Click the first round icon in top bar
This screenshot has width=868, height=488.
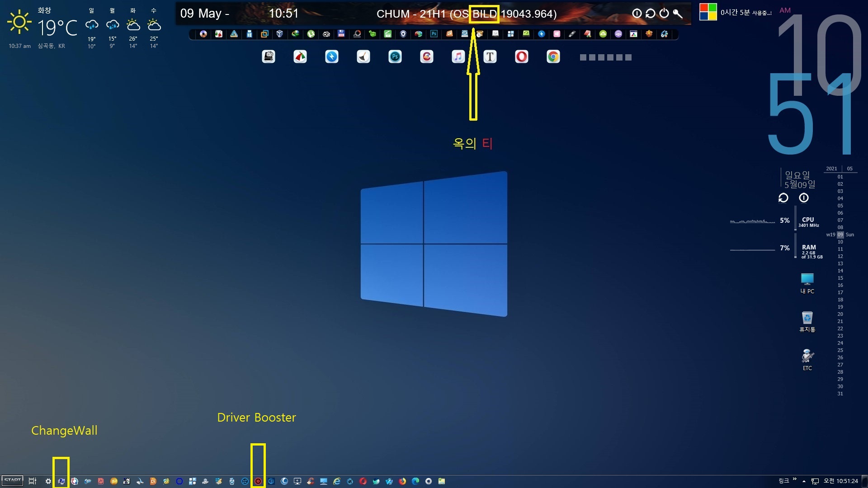(x=637, y=14)
